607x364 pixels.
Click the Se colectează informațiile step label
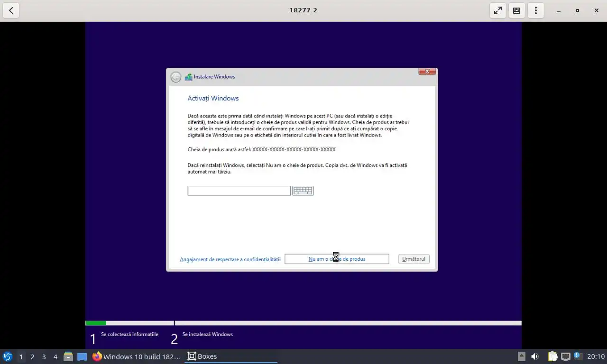(129, 334)
